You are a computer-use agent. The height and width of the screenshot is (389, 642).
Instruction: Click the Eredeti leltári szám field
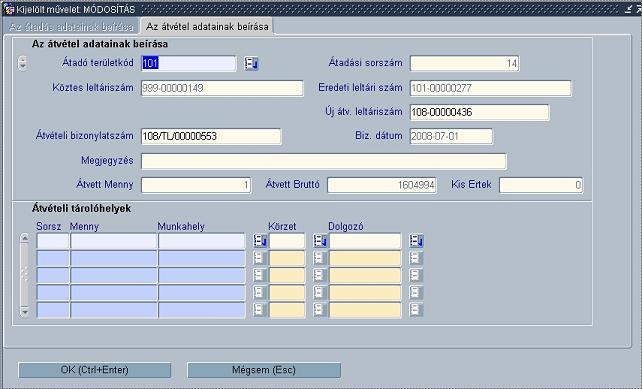[x=491, y=88]
